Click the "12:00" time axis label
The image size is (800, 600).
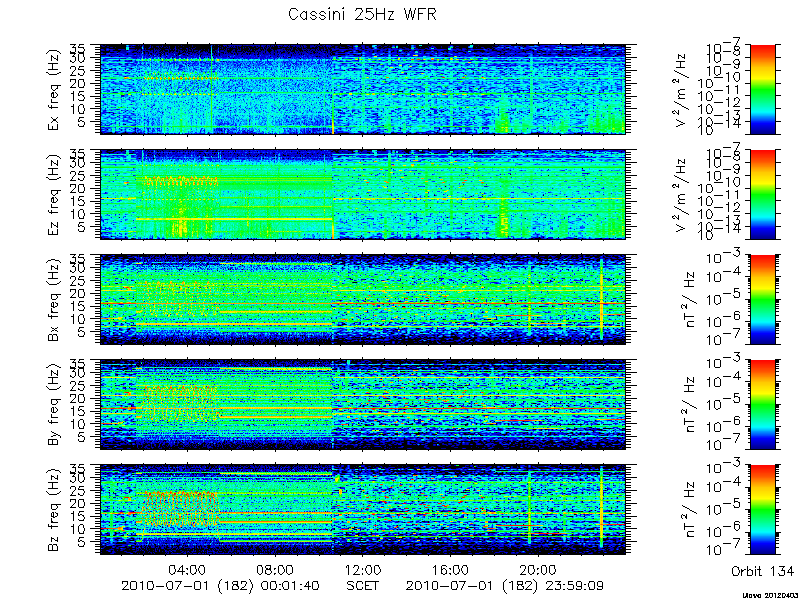tap(363, 569)
